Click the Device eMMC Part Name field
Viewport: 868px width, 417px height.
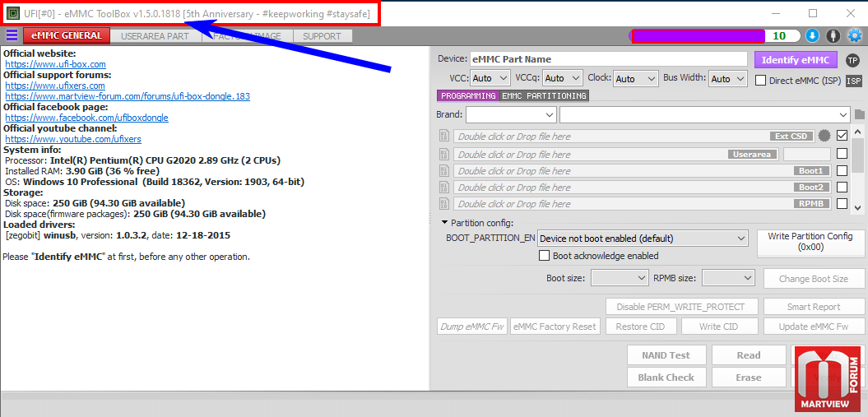click(609, 59)
